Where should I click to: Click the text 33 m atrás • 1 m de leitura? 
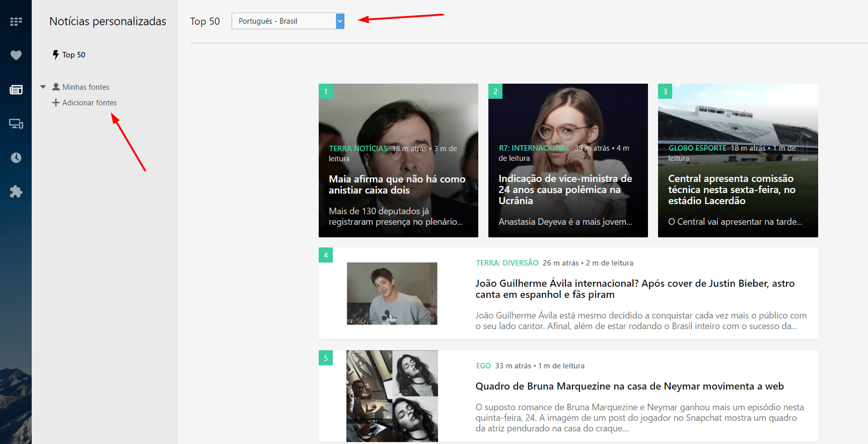pyautogui.click(x=540, y=365)
